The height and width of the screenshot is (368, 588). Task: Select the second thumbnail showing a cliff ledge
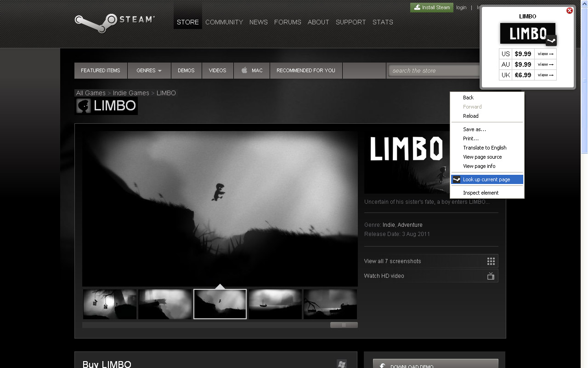165,304
